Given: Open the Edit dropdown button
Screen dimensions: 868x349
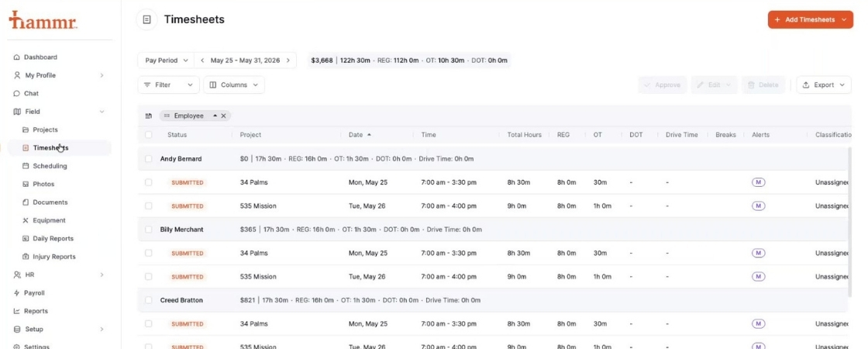Looking at the screenshot, I should coord(714,85).
